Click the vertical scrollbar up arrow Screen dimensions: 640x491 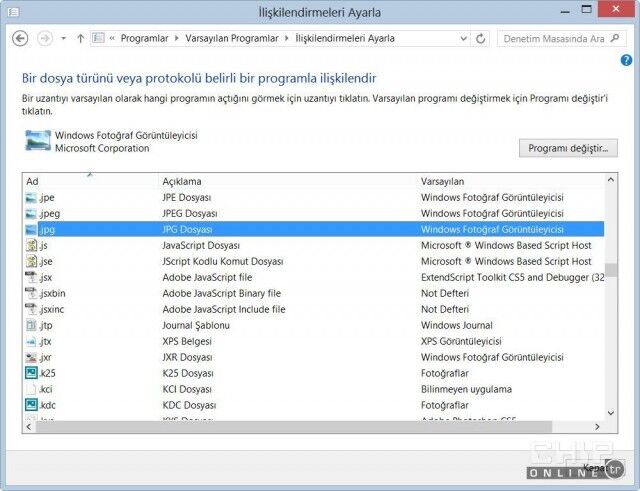[x=611, y=180]
